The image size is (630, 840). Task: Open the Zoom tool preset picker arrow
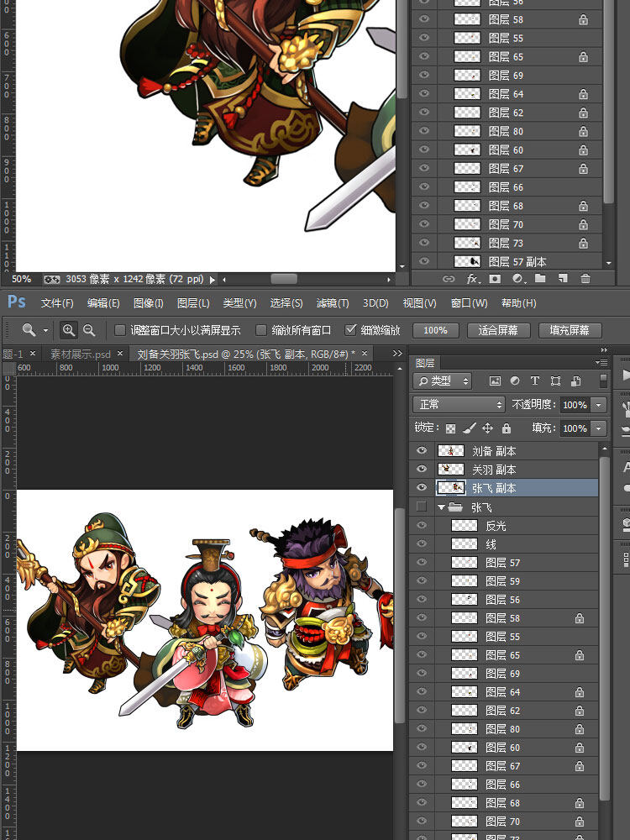point(45,330)
